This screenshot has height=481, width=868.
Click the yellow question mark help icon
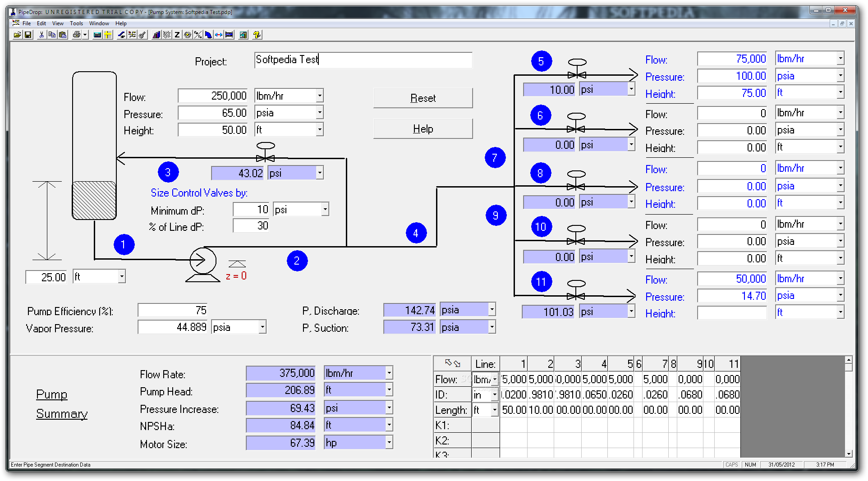[257, 35]
